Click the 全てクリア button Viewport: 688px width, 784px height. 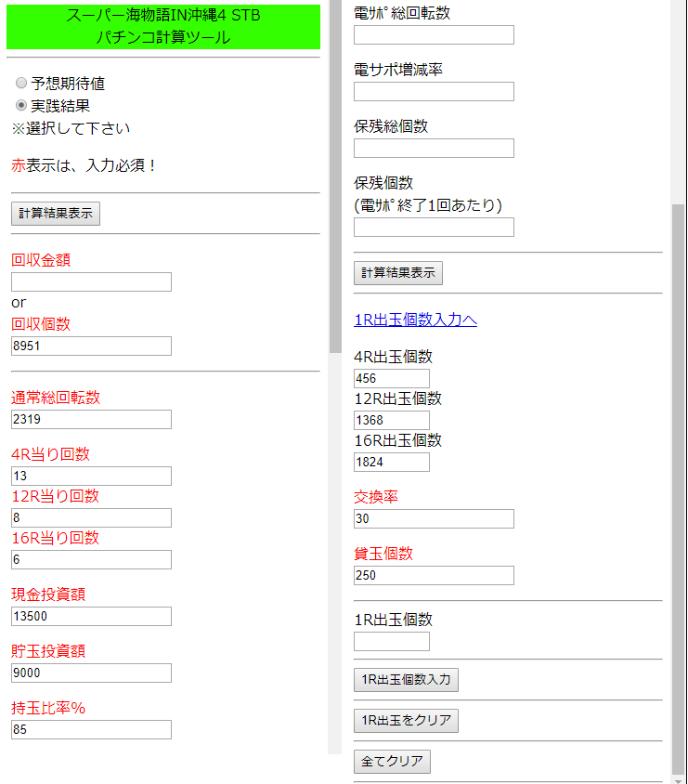coord(392,762)
